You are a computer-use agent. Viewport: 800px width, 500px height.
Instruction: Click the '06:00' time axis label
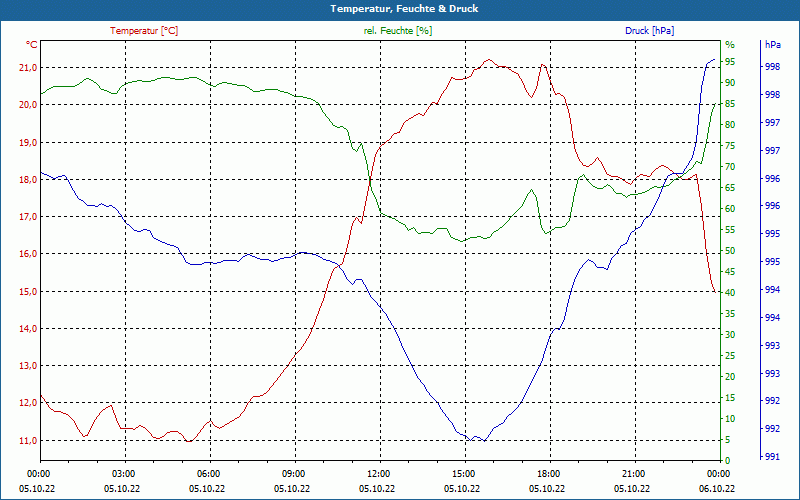pos(210,473)
